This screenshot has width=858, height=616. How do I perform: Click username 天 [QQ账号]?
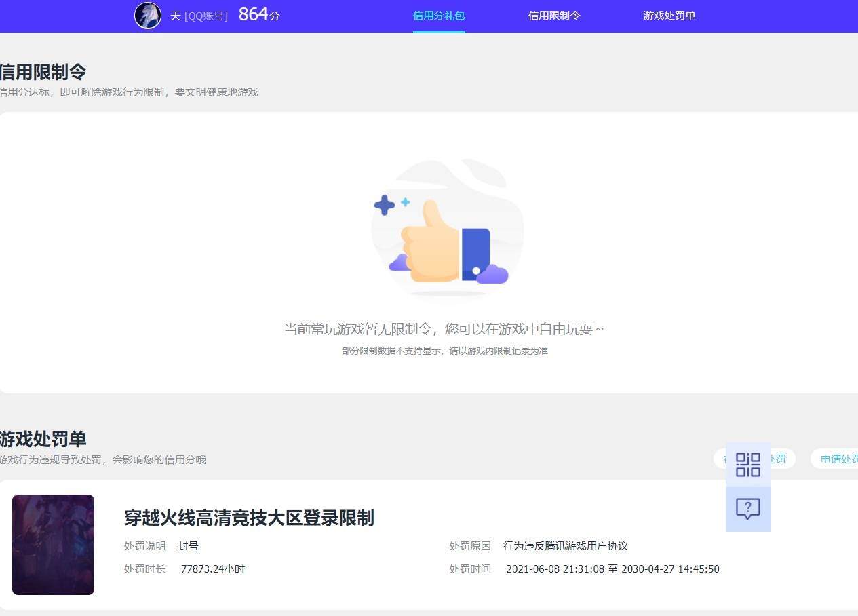[x=199, y=16]
